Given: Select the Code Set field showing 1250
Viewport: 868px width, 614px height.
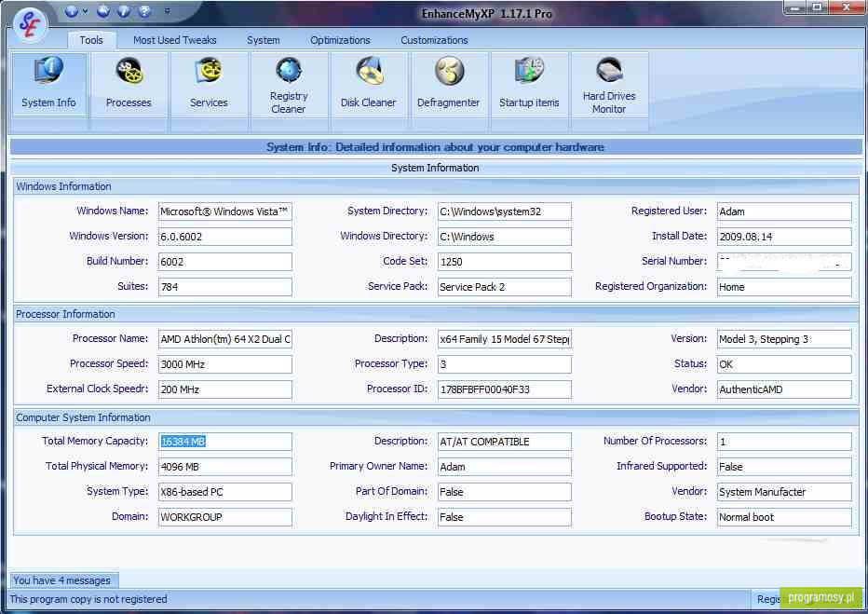Looking at the screenshot, I should click(504, 261).
